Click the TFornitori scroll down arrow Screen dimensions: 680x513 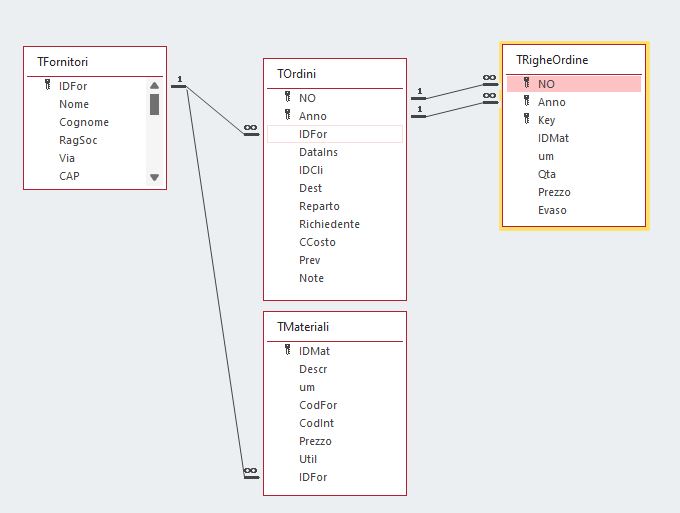[x=154, y=177]
